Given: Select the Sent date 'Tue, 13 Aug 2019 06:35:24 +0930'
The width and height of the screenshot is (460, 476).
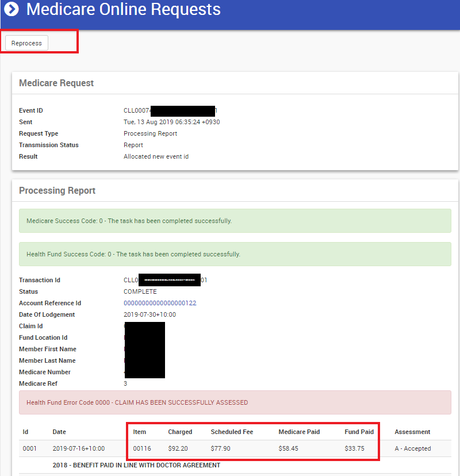Looking at the screenshot, I should point(171,122).
